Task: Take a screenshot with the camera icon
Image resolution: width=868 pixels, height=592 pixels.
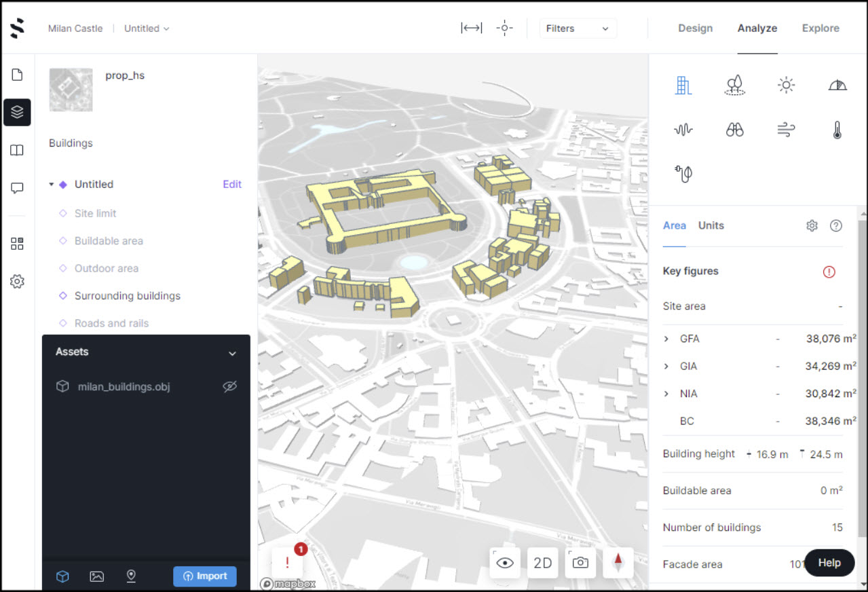Action: tap(580, 563)
